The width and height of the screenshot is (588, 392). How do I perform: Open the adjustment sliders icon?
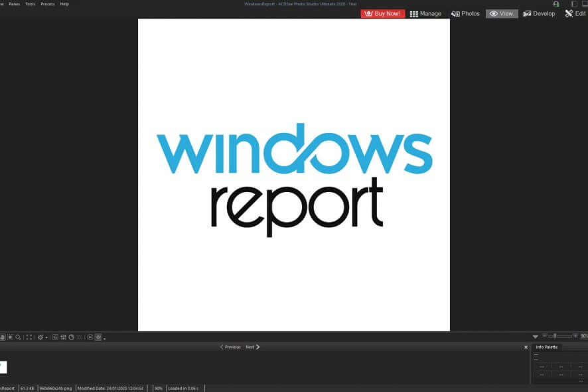point(63,337)
